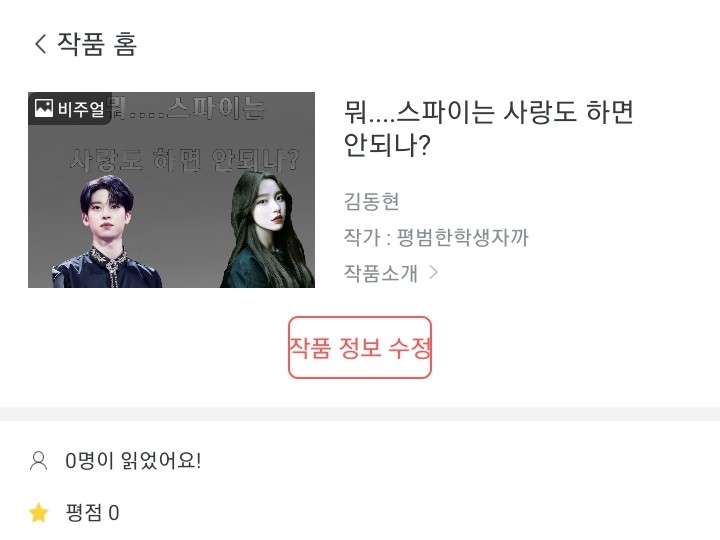Click the yellow star rating icon

click(39, 513)
